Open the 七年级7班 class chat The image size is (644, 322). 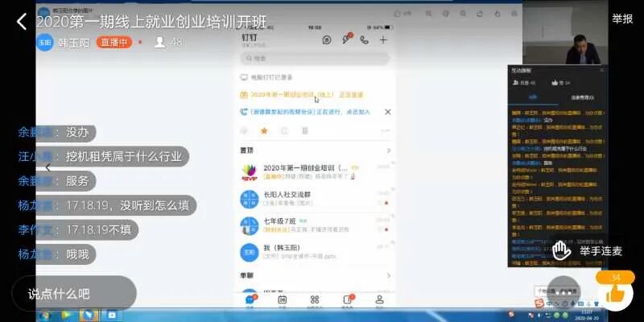[315, 225]
